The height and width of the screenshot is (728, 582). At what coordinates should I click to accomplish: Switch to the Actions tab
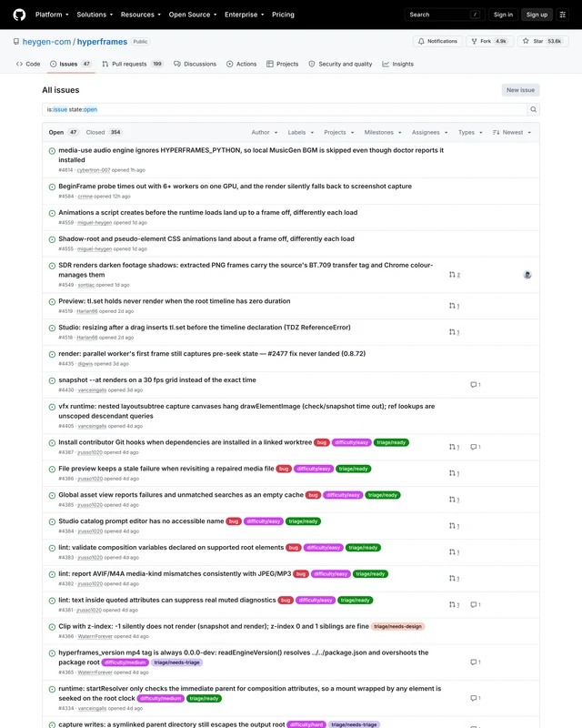241,64
